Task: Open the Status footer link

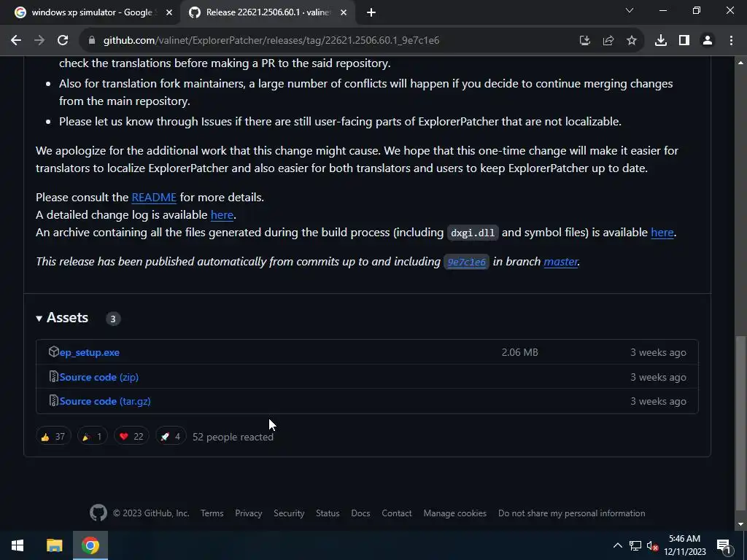Action: 328,513
